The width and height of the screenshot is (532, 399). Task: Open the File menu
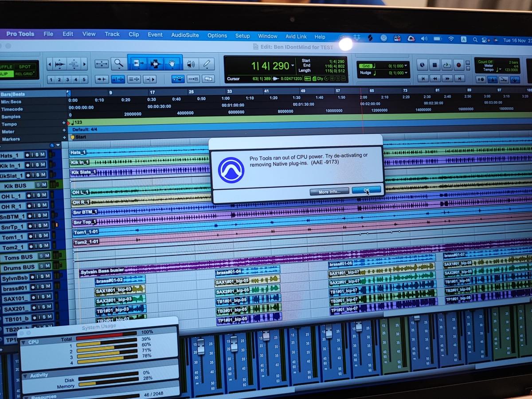[x=48, y=34]
